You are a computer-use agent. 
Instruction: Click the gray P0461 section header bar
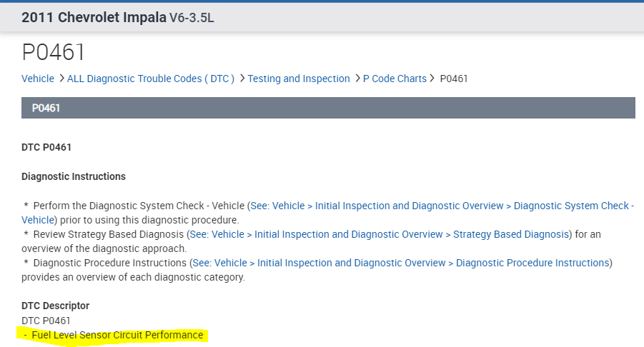328,108
